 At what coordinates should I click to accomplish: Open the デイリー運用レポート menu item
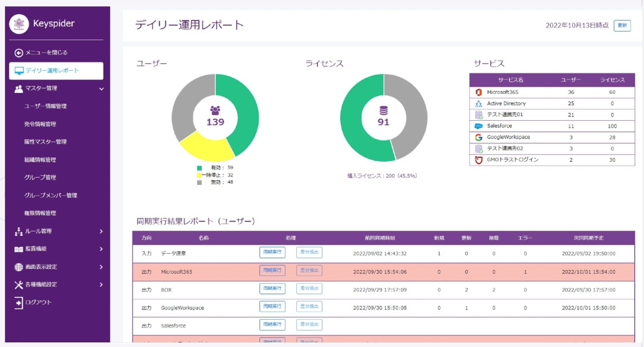pos(56,71)
